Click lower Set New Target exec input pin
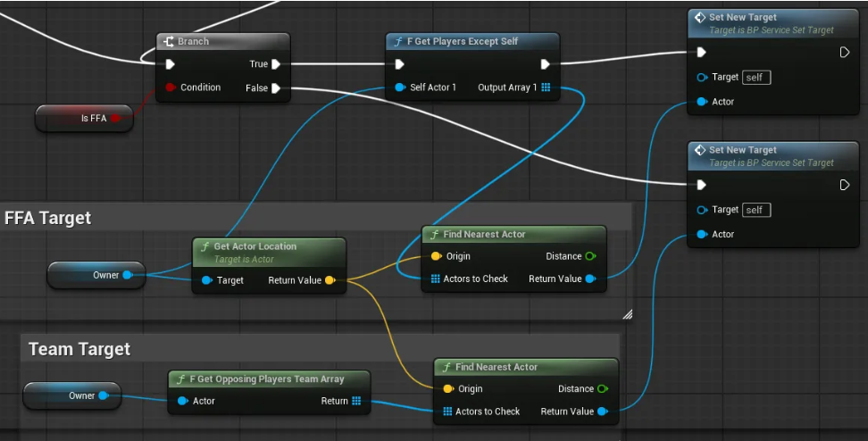This screenshot has width=868, height=441. pyautogui.click(x=701, y=185)
